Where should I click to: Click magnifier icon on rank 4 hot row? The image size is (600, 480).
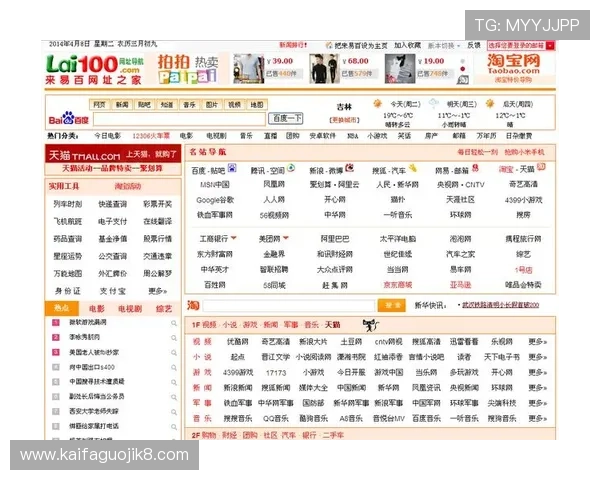coord(174,367)
